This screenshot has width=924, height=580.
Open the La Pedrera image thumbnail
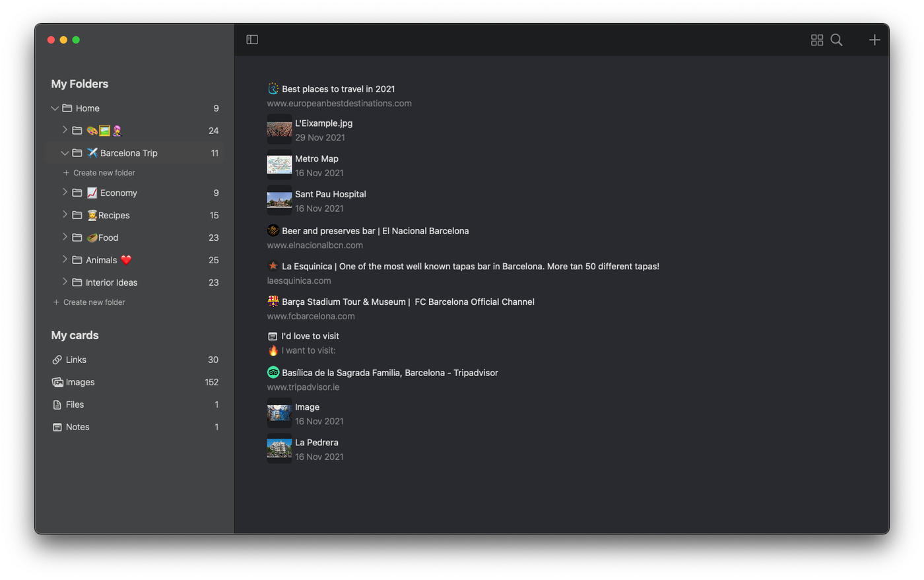[279, 449]
